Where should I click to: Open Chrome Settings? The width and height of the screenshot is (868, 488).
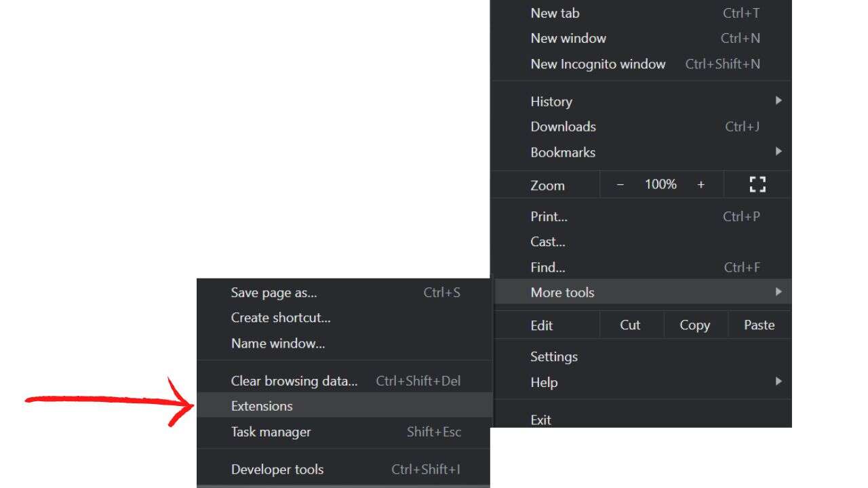coord(554,356)
